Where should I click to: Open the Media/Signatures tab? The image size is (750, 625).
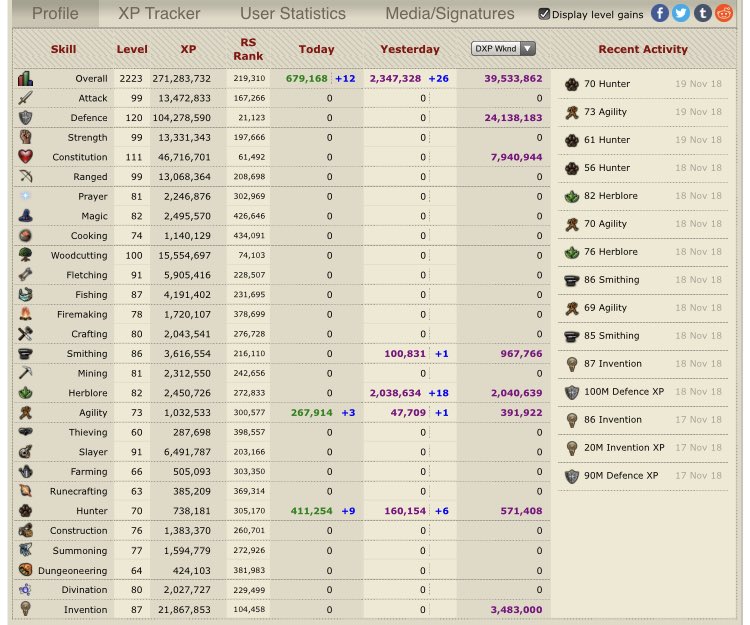click(x=450, y=13)
